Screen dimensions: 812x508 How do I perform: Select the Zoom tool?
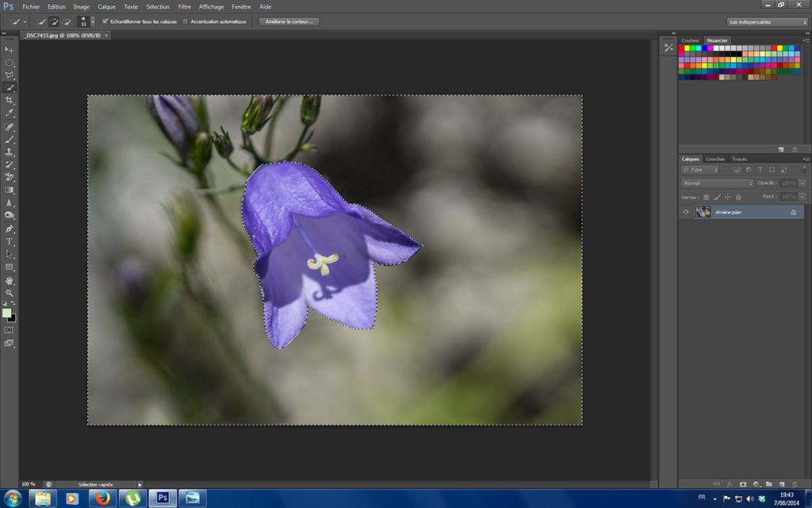(x=10, y=293)
